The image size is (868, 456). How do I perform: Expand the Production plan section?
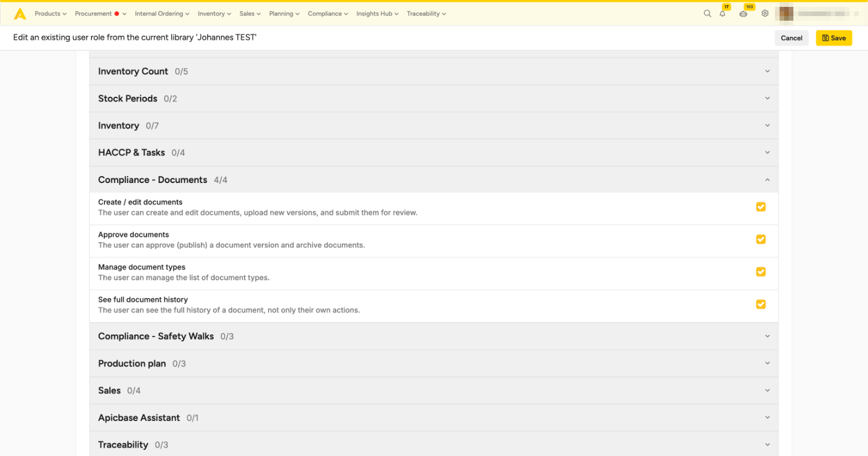click(x=434, y=364)
